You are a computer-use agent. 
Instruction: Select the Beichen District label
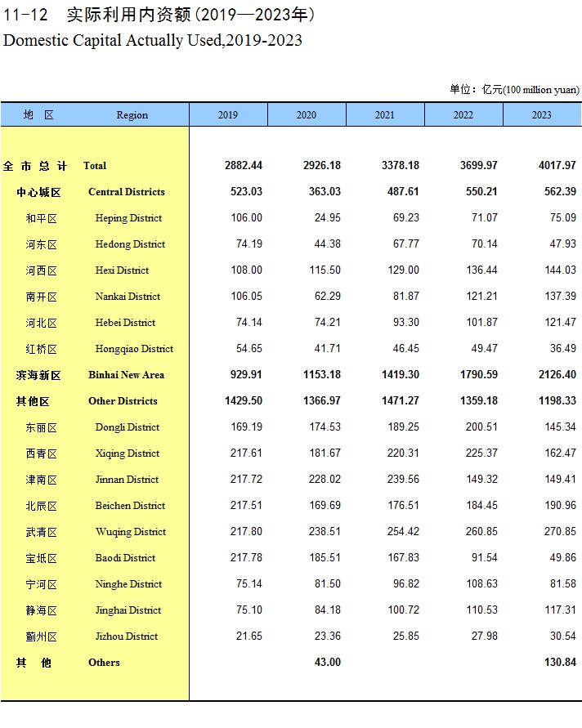click(130, 505)
